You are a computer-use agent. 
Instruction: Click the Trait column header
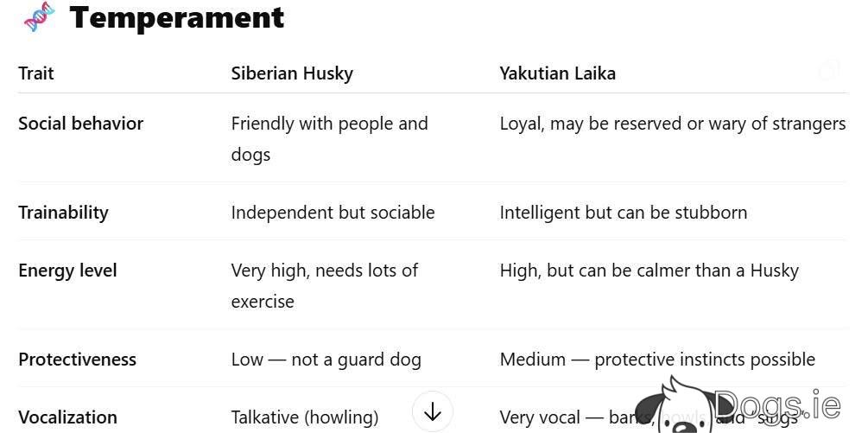pyautogui.click(x=36, y=73)
